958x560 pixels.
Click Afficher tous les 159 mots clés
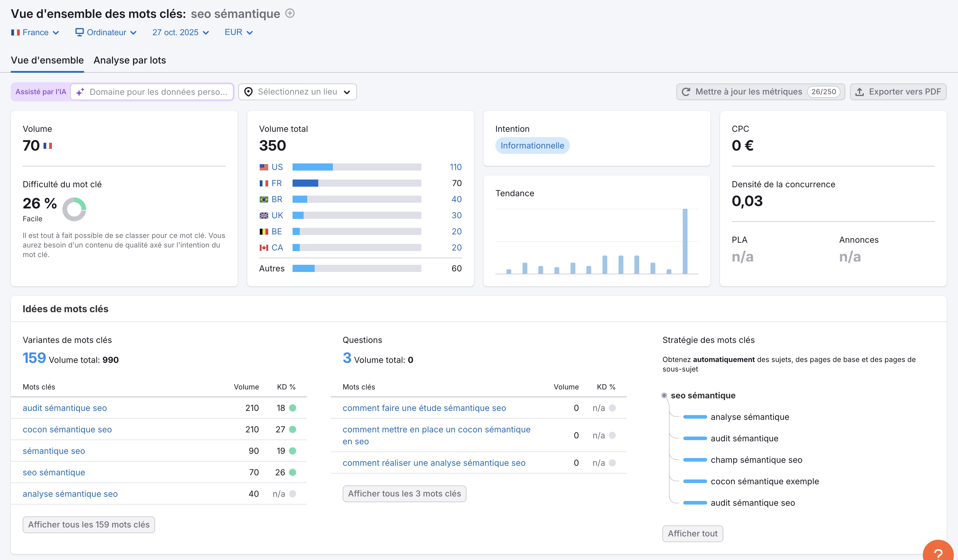pos(89,525)
